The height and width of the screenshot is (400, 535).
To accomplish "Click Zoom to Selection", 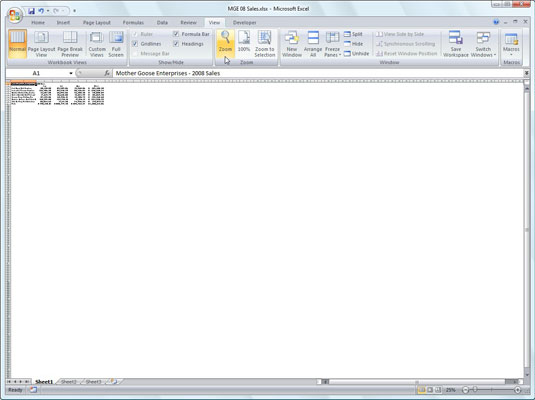I will click(x=264, y=44).
